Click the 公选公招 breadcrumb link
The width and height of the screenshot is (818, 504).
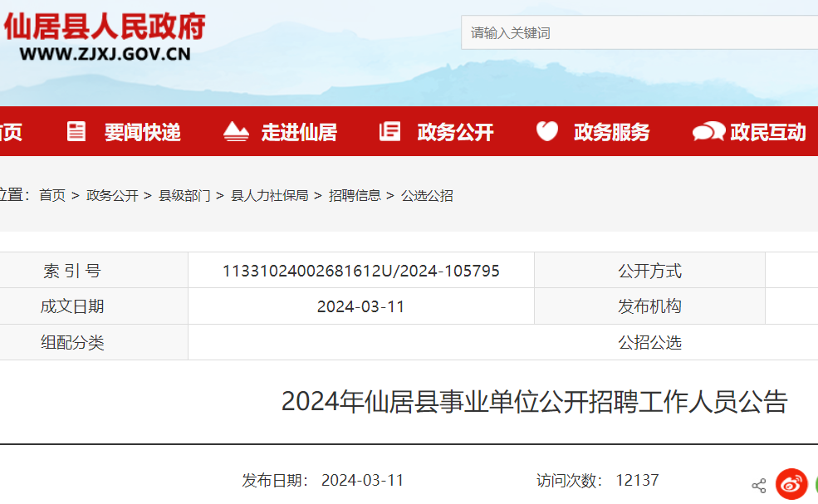pos(427,196)
